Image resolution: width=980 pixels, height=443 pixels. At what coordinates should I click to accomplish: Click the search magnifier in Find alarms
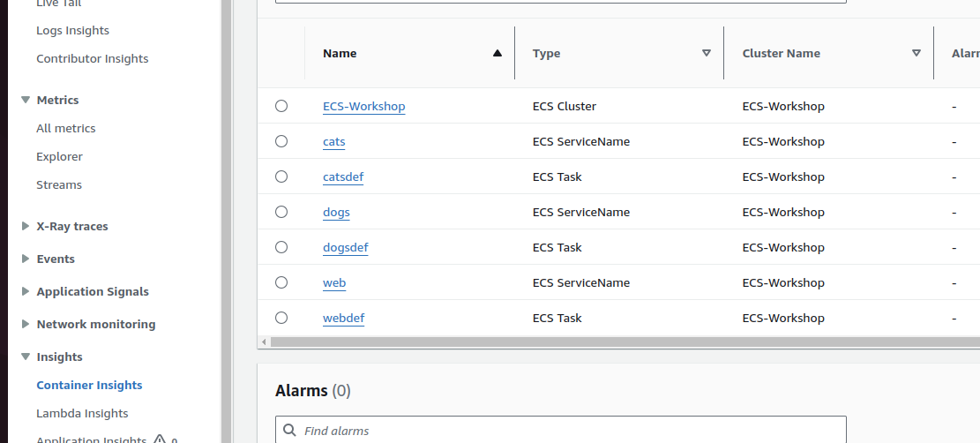pos(290,431)
